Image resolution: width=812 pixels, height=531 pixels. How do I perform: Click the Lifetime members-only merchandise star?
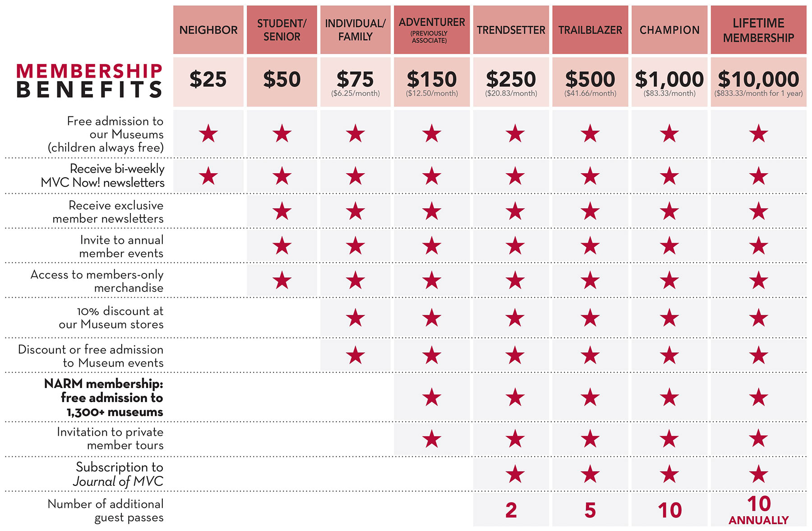coord(758,281)
